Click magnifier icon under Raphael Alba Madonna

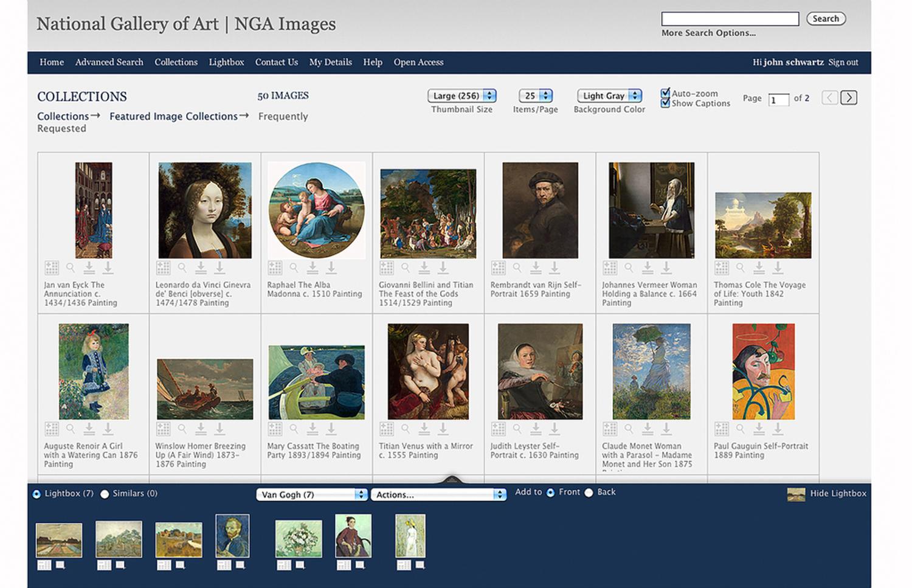pos(294,268)
